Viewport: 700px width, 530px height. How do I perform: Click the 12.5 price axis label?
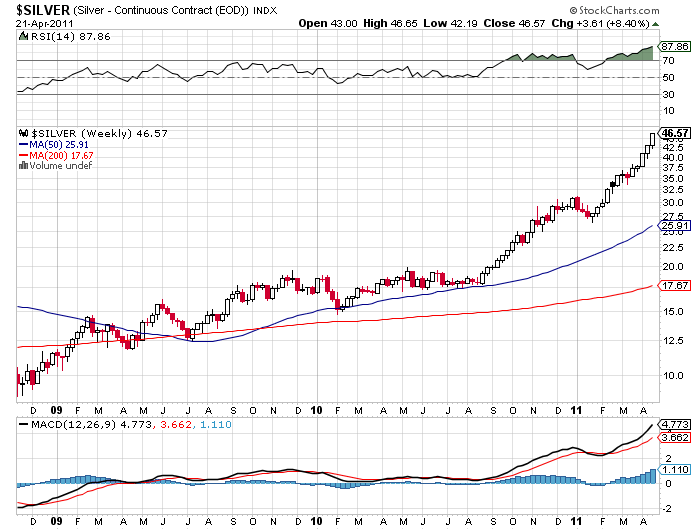[673, 341]
